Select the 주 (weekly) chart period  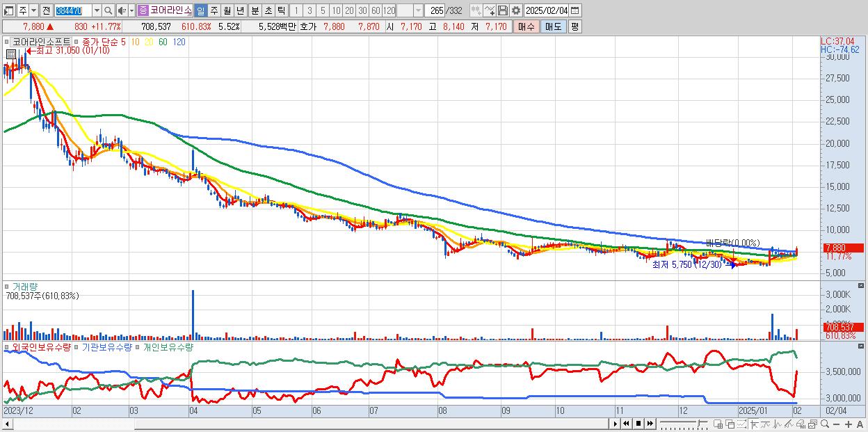[214, 10]
